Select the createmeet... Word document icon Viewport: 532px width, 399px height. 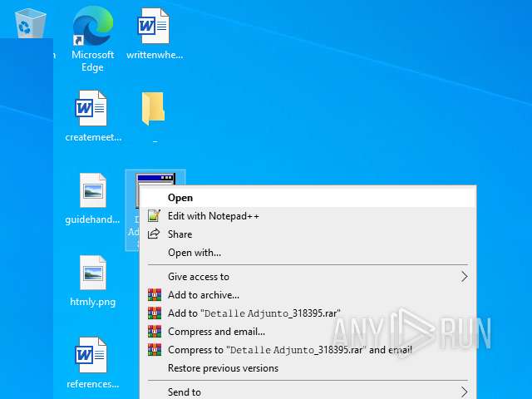pos(91,108)
